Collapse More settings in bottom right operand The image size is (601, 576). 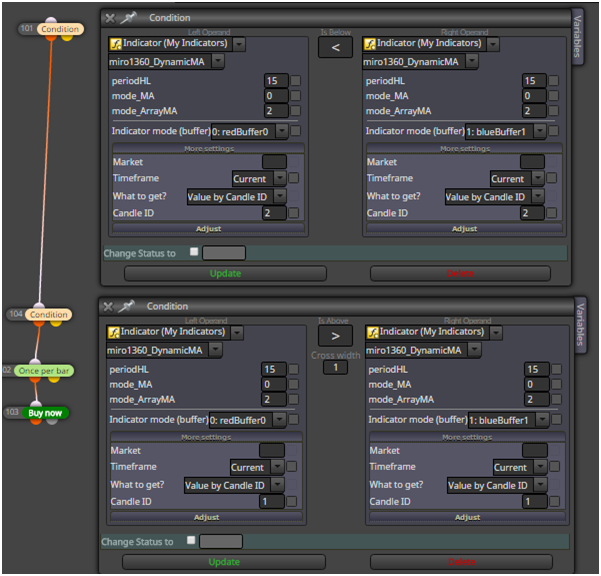(467, 437)
